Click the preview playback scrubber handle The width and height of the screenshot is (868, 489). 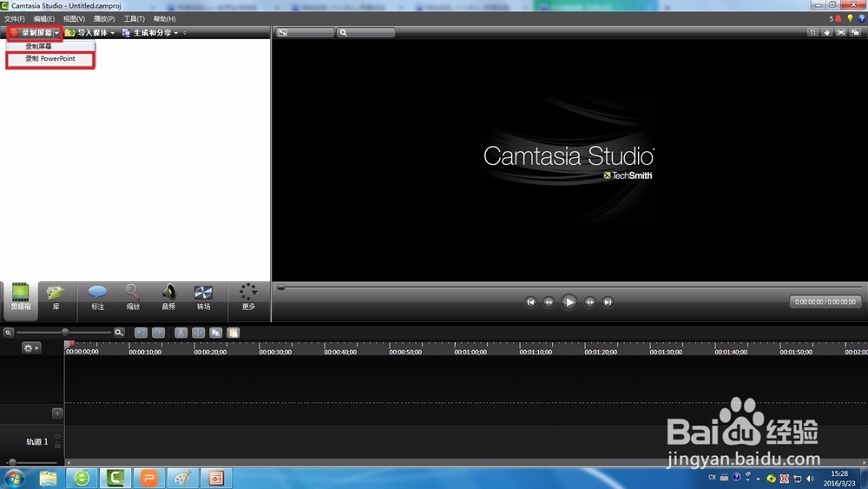coord(281,287)
